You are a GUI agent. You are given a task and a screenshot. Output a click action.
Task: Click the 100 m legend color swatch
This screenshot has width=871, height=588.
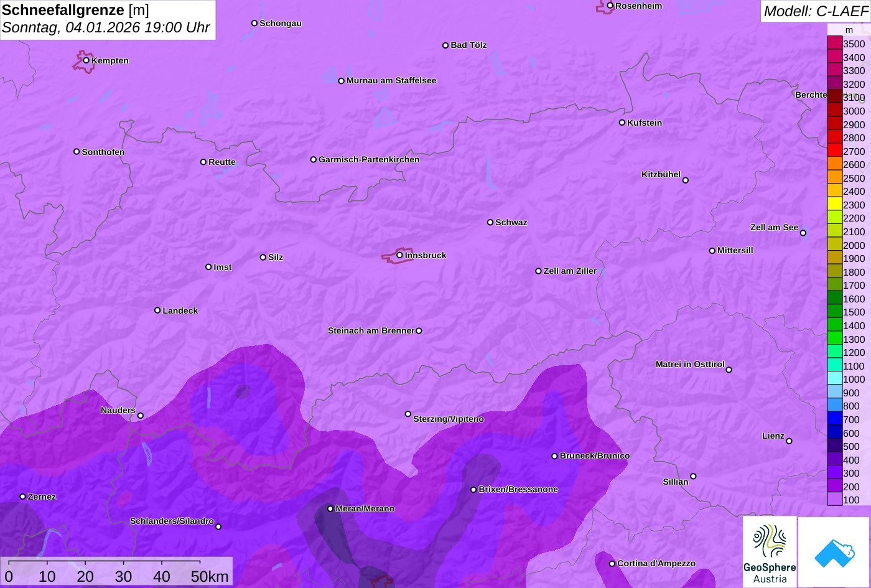[834, 499]
